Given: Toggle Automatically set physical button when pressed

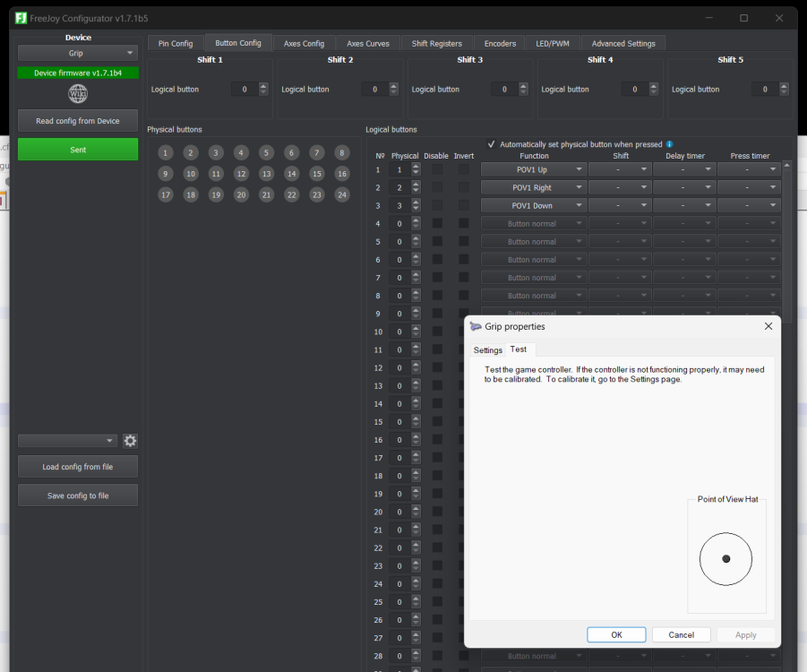Looking at the screenshot, I should pos(491,144).
